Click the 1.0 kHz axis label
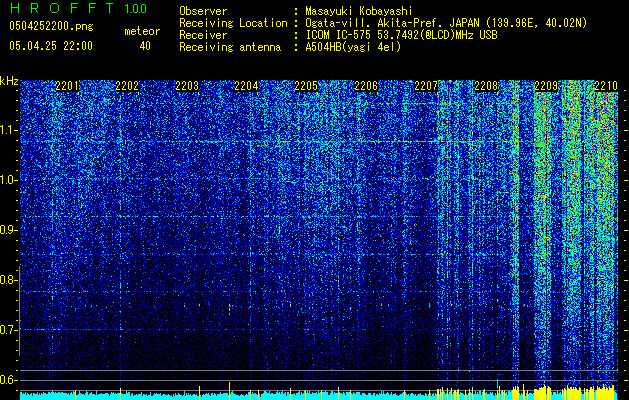This screenshot has width=629, height=400. point(9,180)
